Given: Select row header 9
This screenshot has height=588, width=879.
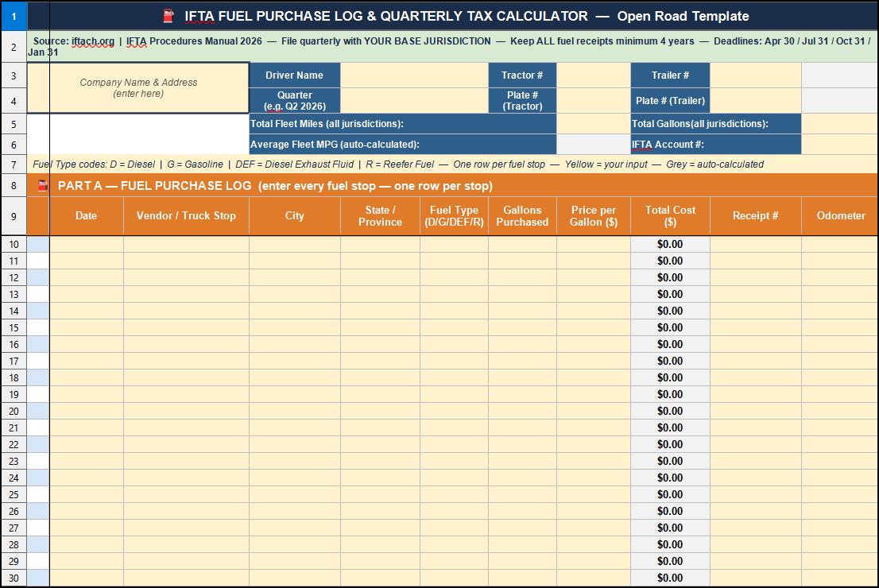Looking at the screenshot, I should (x=14, y=216).
